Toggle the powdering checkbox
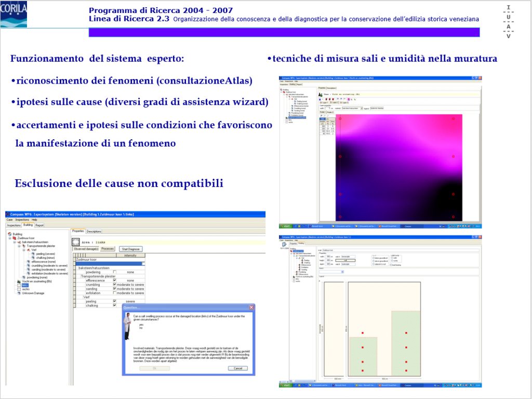 click(x=115, y=272)
